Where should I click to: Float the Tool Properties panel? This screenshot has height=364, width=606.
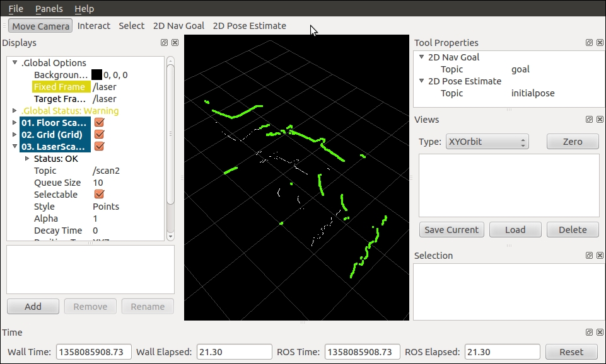(x=589, y=42)
